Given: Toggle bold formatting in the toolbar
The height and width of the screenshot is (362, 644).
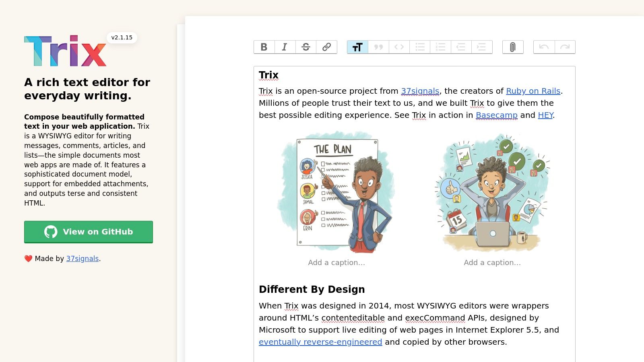Looking at the screenshot, I should tap(264, 47).
